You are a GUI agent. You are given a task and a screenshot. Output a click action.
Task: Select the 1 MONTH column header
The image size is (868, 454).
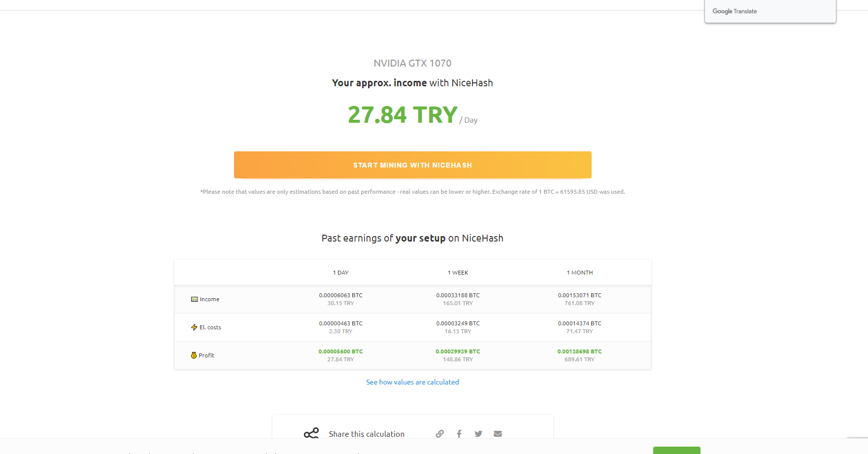tap(580, 273)
